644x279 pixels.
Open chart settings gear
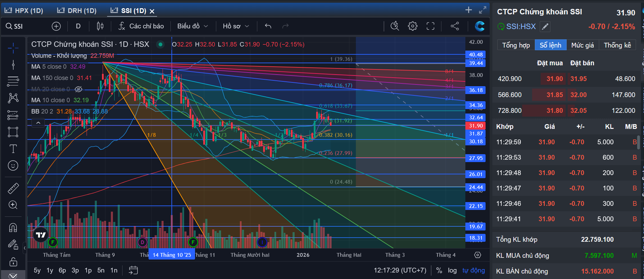coord(413,26)
